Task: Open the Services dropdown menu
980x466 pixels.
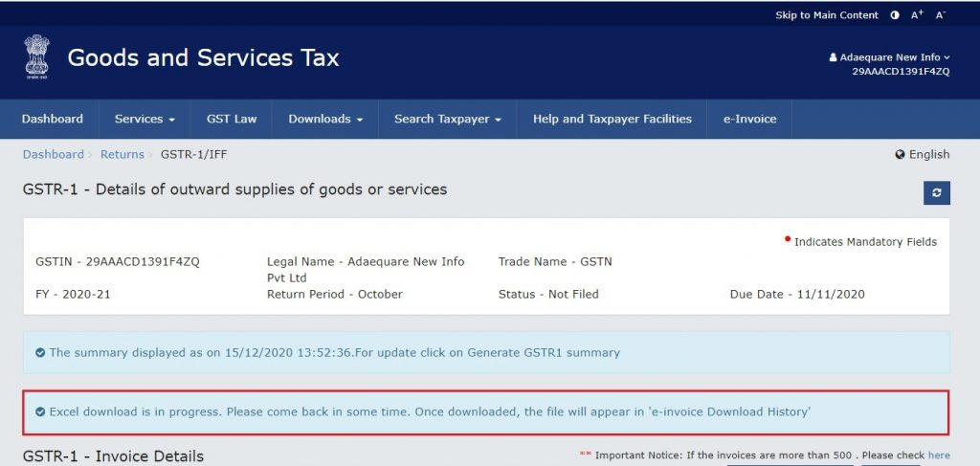Action: click(x=145, y=120)
